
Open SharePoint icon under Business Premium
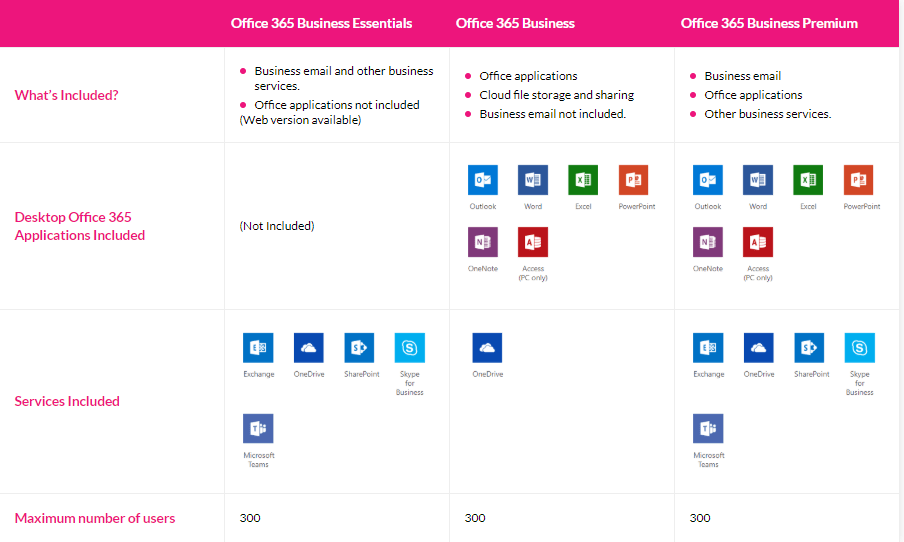tap(809, 348)
